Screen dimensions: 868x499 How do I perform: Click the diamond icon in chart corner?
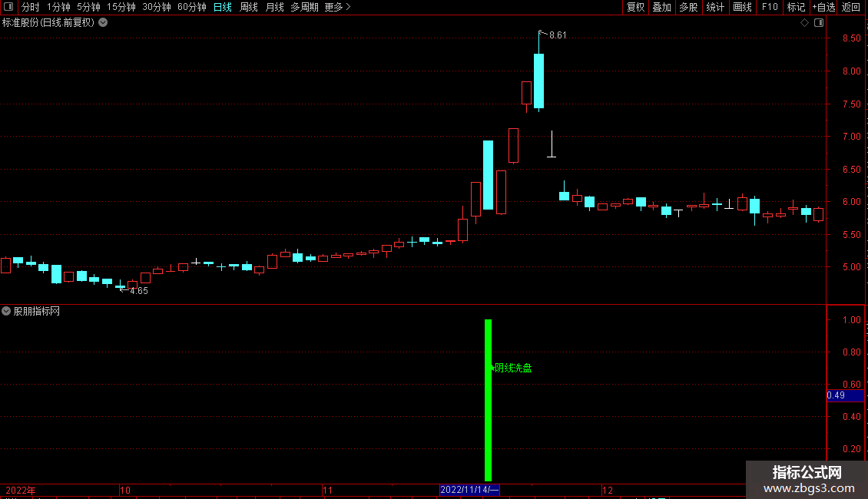[x=804, y=23]
